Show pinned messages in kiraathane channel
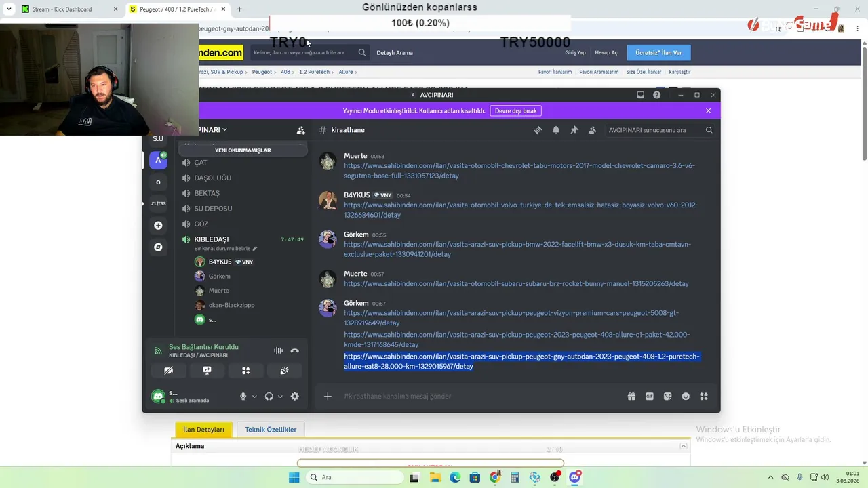 coord(574,130)
